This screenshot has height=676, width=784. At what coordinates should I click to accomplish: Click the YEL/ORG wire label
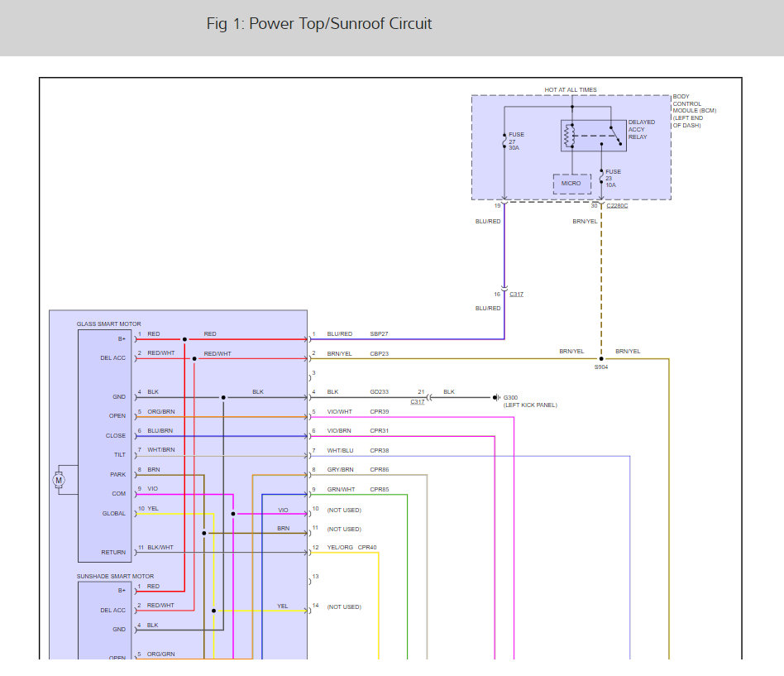(340, 548)
